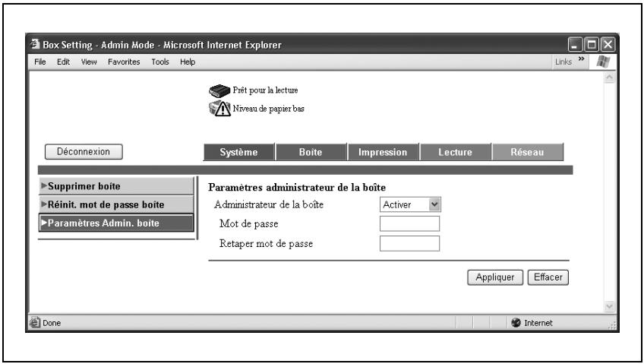Click the Links toolbar label
Screen dimensions: 644x364
(x=563, y=62)
